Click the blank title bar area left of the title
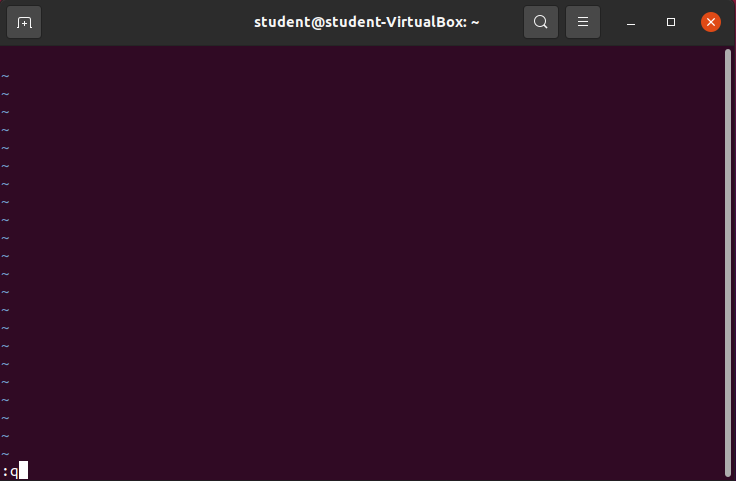 pyautogui.click(x=147, y=22)
